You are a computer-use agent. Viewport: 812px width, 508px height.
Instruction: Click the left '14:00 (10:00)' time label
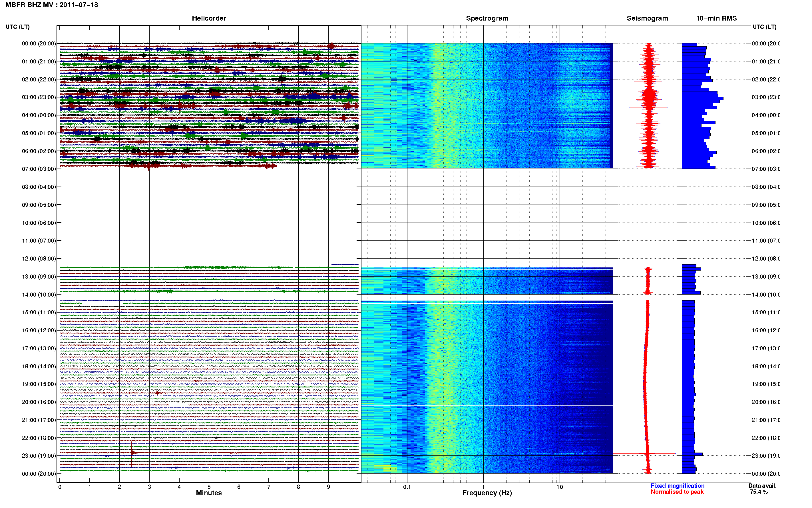[x=39, y=295]
